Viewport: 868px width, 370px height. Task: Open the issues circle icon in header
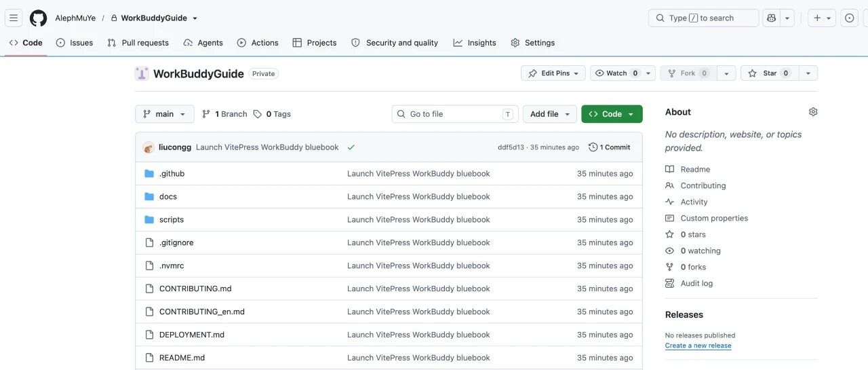coord(850,18)
